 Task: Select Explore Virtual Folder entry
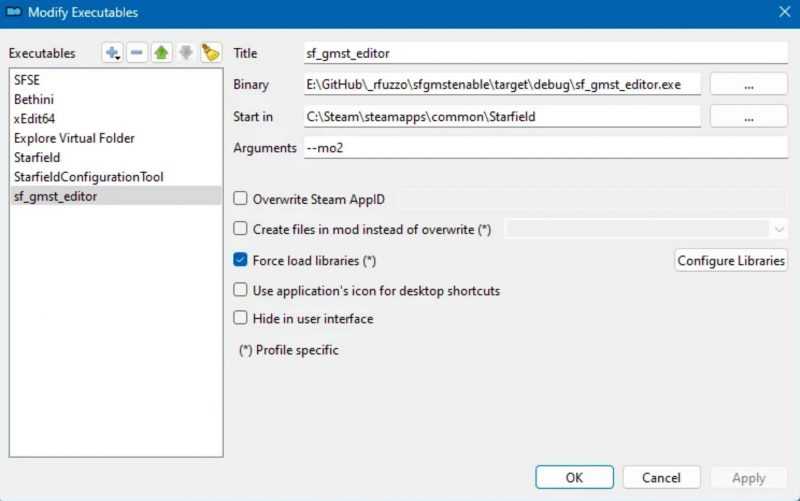pyautogui.click(x=116, y=138)
